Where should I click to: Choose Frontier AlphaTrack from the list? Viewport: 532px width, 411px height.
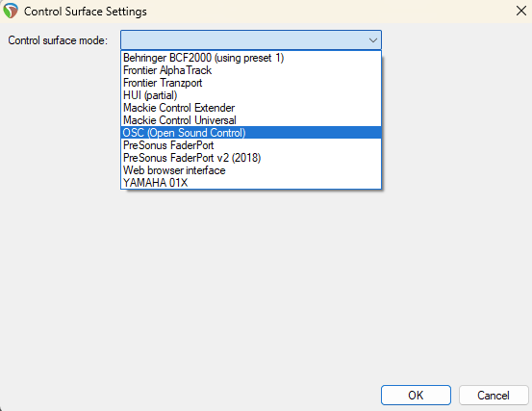coord(251,70)
